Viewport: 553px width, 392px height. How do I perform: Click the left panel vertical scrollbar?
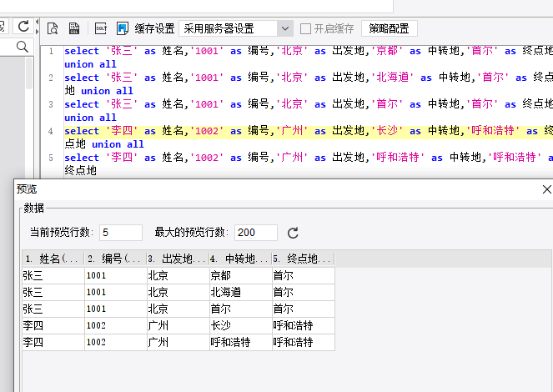click(x=29, y=74)
